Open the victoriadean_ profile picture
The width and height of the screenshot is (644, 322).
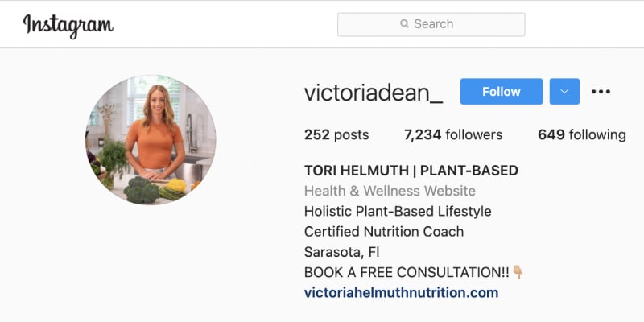[x=151, y=140]
